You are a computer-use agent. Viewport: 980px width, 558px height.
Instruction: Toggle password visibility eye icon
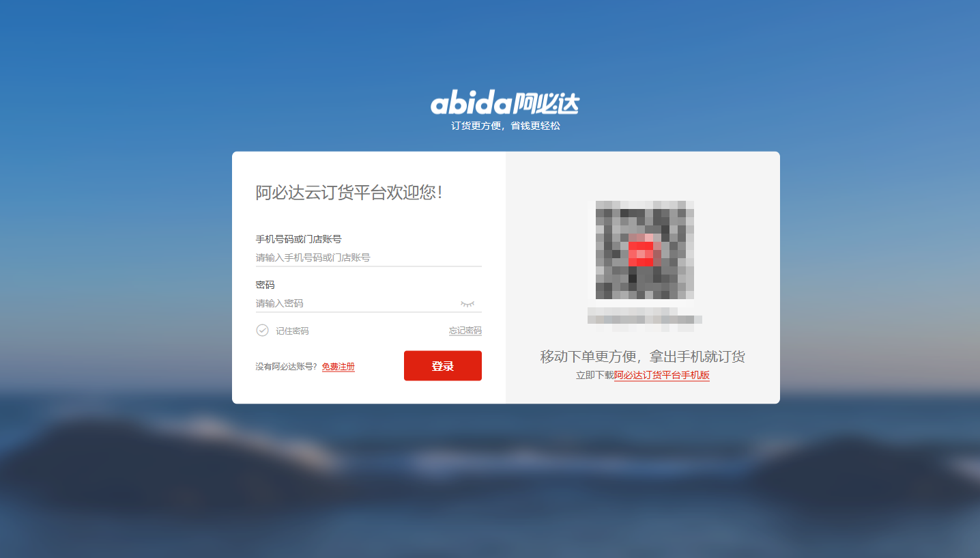point(467,303)
